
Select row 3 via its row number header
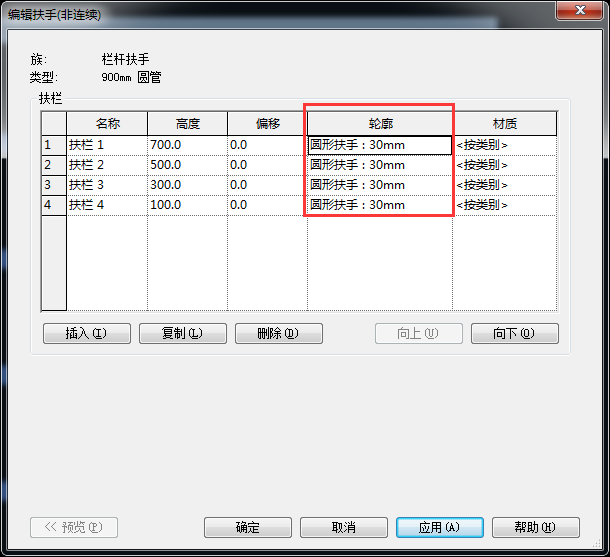pos(48,185)
